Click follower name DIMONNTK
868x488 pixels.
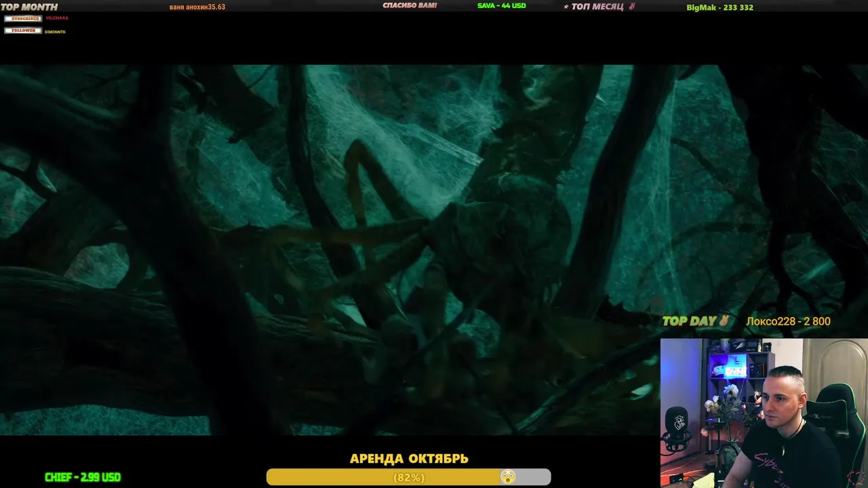click(56, 32)
